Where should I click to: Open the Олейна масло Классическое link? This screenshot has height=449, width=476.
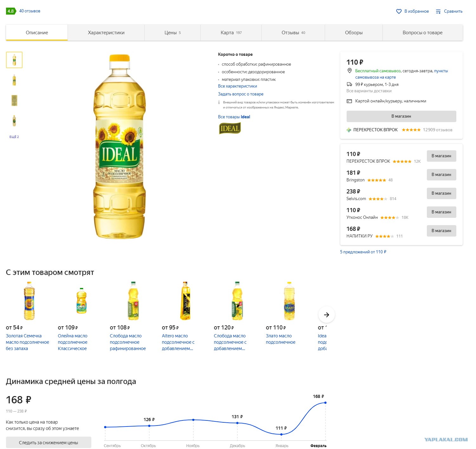[x=73, y=342]
